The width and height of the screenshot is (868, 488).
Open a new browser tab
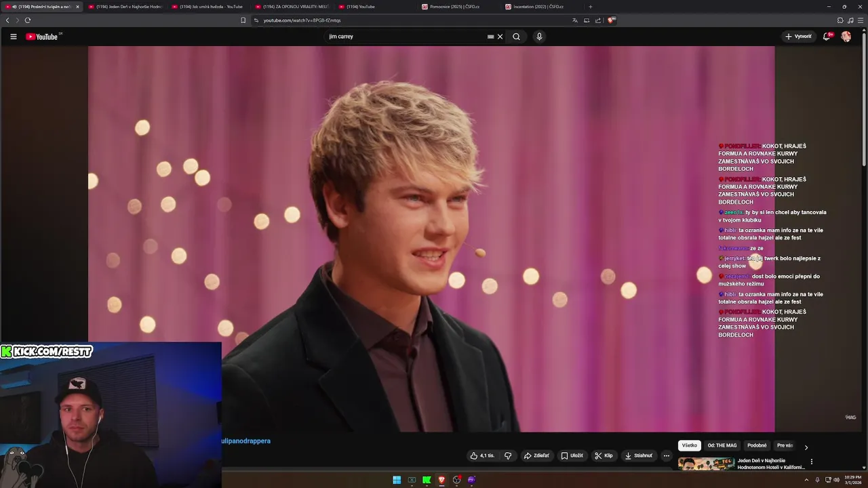click(x=590, y=7)
